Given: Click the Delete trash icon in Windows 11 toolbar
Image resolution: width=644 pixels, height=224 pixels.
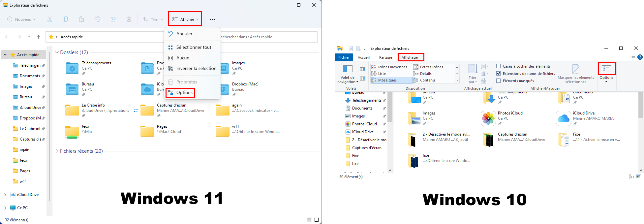Looking at the screenshot, I should pyautogui.click(x=129, y=19).
